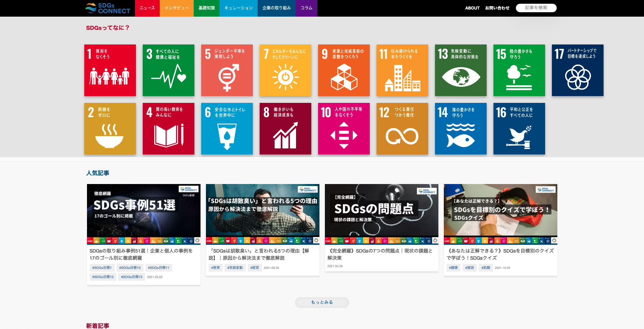Open SDG goal 2 zero hunger icon

coord(110,129)
